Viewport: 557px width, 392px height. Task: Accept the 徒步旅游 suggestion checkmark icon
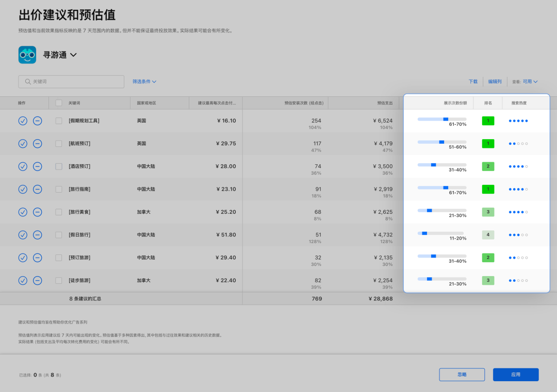(23, 281)
